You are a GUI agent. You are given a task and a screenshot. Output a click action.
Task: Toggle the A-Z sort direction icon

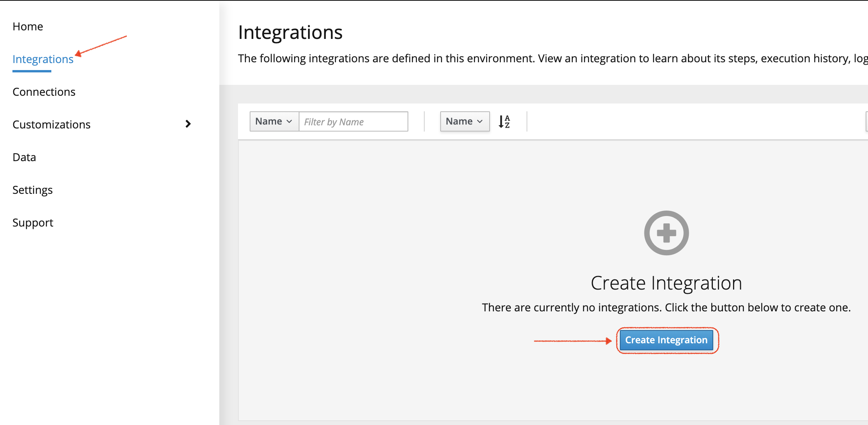tap(504, 121)
